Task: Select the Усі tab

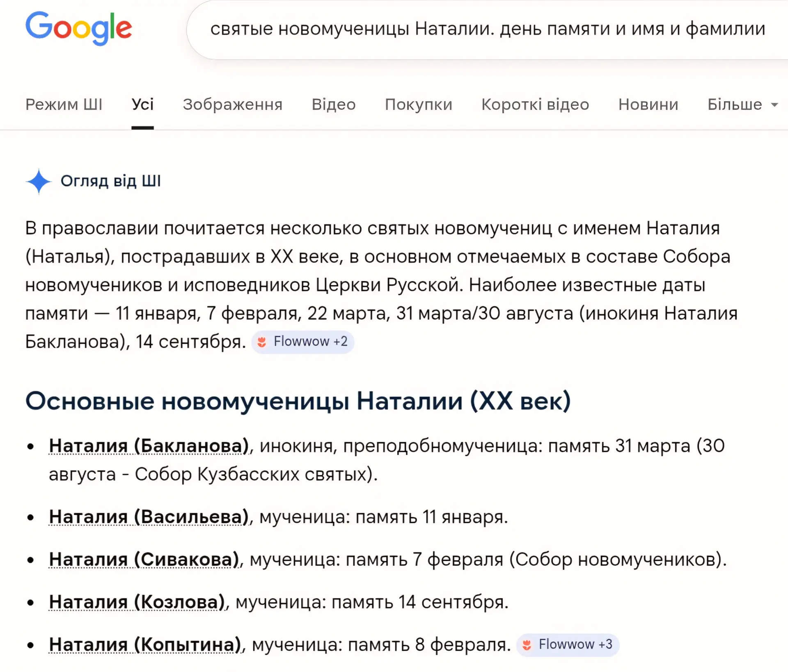Action: [142, 105]
